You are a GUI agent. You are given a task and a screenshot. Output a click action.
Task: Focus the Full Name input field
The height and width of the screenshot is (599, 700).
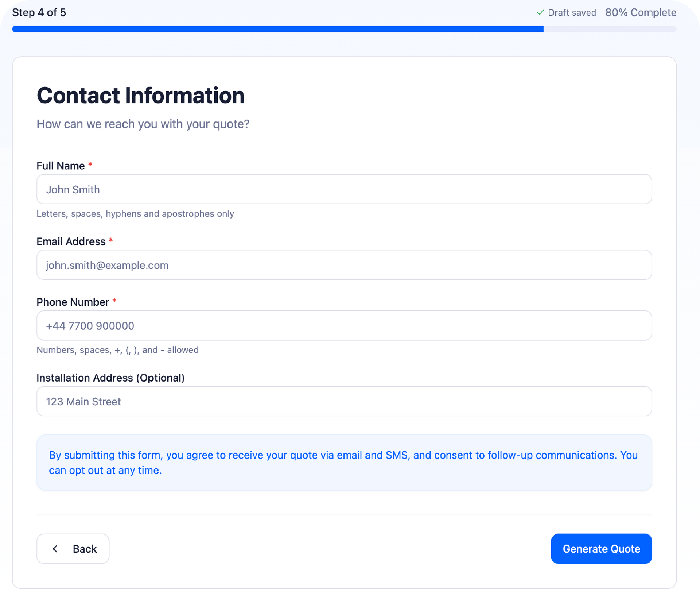[x=344, y=189]
